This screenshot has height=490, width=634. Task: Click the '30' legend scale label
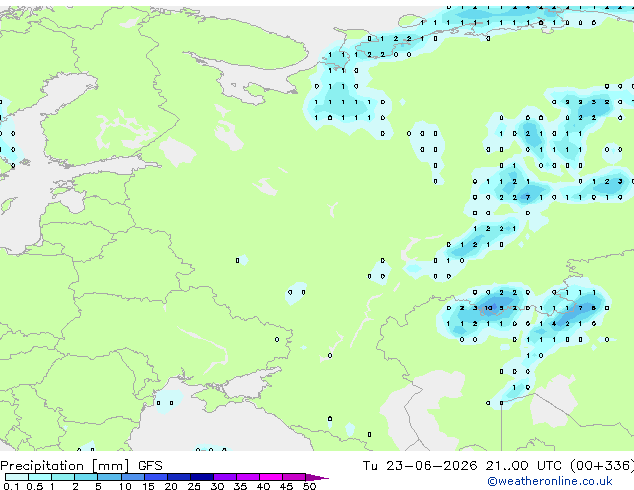[x=217, y=486]
